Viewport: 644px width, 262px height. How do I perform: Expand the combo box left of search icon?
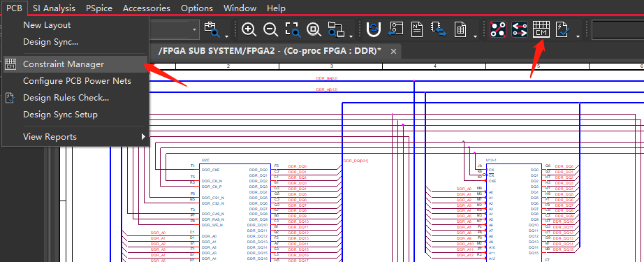point(195,29)
